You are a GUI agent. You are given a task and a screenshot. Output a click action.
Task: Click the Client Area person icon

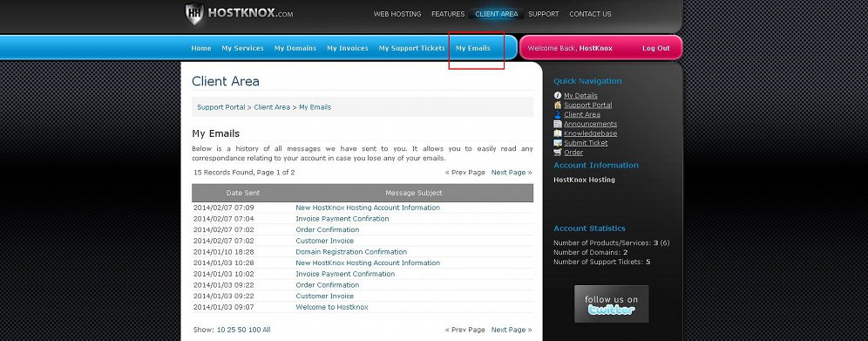coord(558,114)
